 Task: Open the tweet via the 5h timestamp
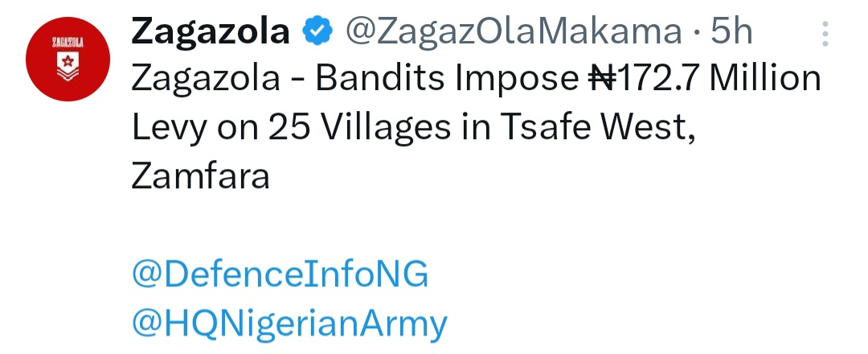tap(731, 34)
